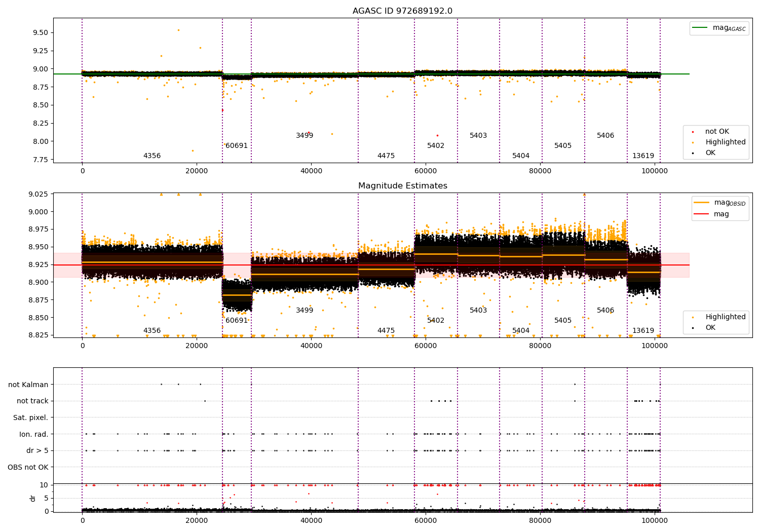760x532 pixels.
Task: Click the 'dr' y-axis label
Action: coord(33,498)
